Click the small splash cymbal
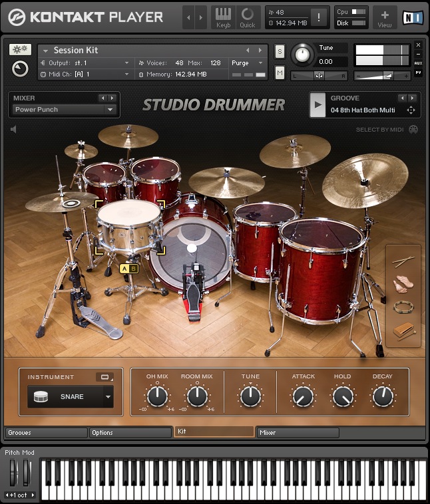The image size is (430, 504). click(81, 150)
